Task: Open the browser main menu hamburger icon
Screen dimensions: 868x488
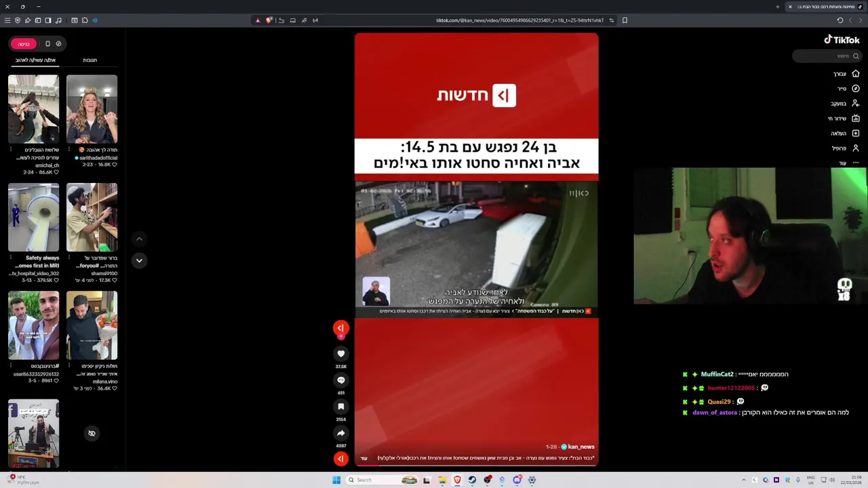Action: tap(7, 20)
